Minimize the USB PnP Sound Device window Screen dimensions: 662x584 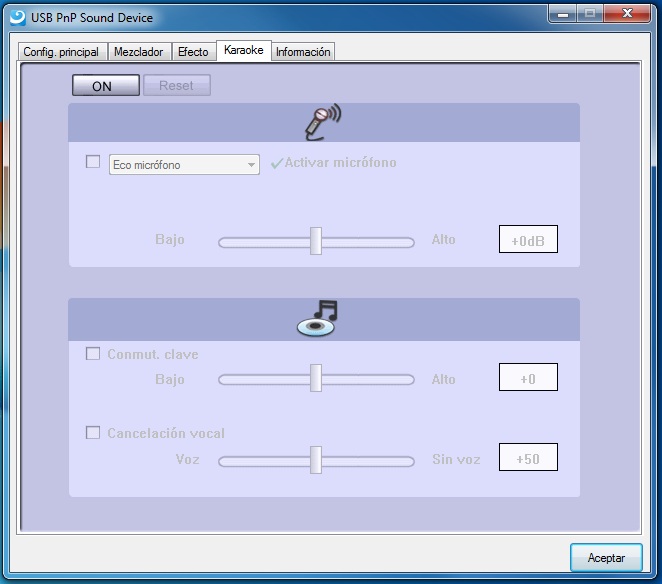click(x=562, y=14)
